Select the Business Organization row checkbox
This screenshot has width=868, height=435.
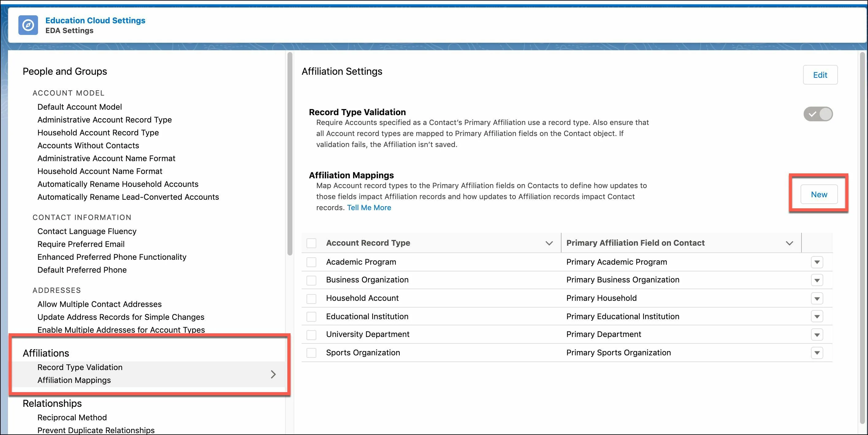click(312, 280)
